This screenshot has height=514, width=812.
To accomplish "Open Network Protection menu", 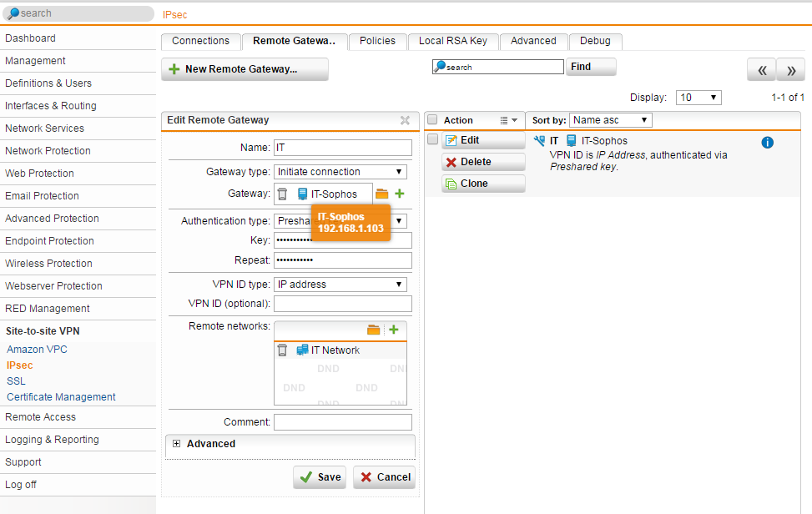I will (x=78, y=151).
